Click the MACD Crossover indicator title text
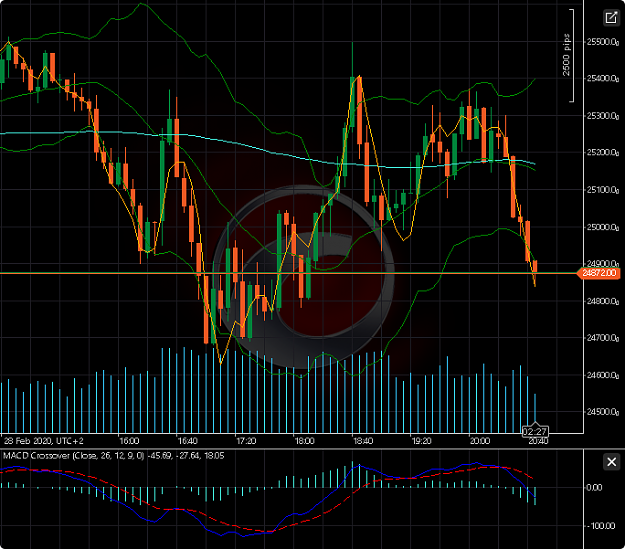 point(114,456)
